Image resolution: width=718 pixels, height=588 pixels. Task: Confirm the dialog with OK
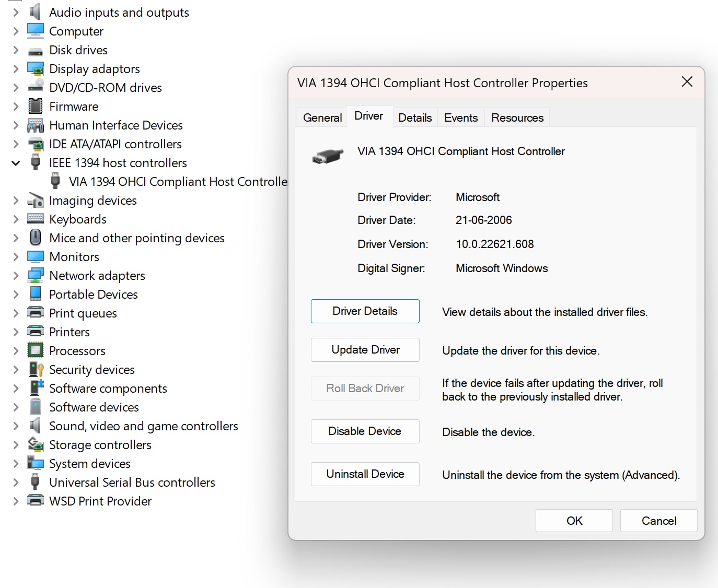574,521
